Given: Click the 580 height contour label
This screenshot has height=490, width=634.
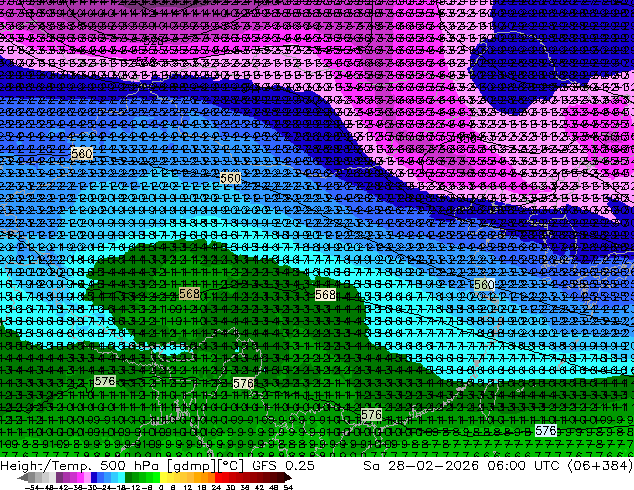Looking at the screenshot, I should pyautogui.click(x=82, y=154).
